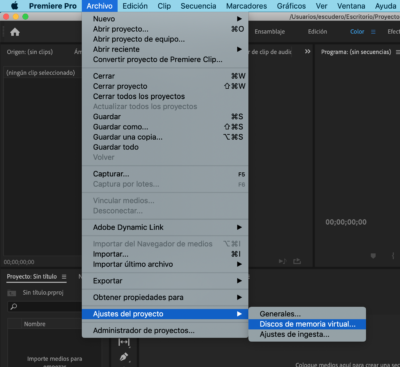400x367 pixels.
Task: Choose Guardar una copia...
Action: coord(165,137)
